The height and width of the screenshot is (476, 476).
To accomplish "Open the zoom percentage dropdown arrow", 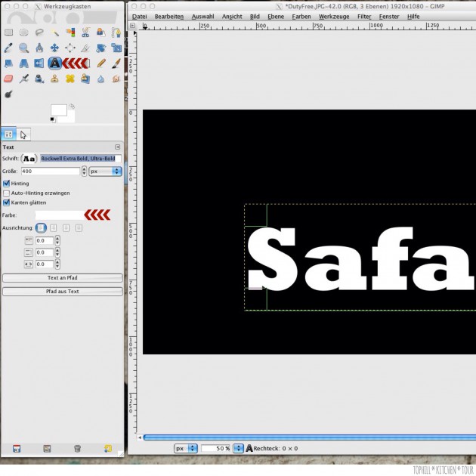I will tap(238, 448).
